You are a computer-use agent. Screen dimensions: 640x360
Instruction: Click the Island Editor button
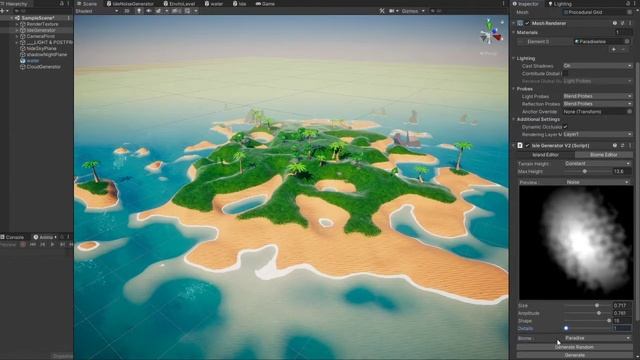(546, 155)
